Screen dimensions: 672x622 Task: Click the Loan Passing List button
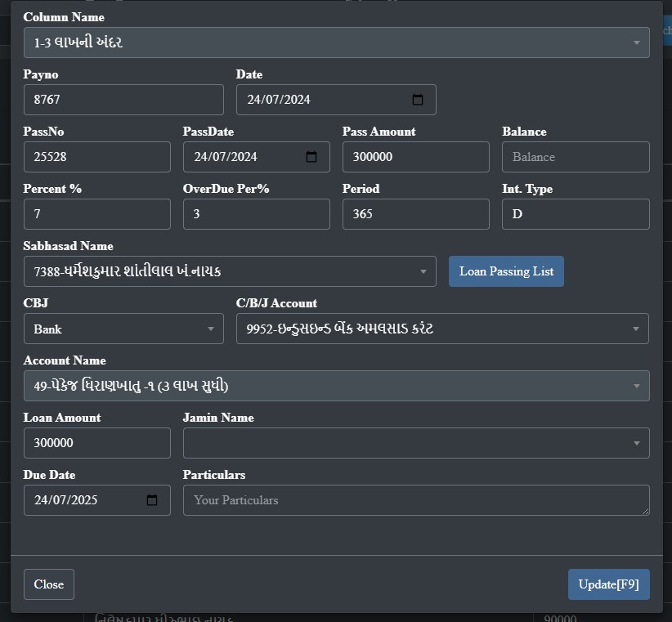click(506, 271)
